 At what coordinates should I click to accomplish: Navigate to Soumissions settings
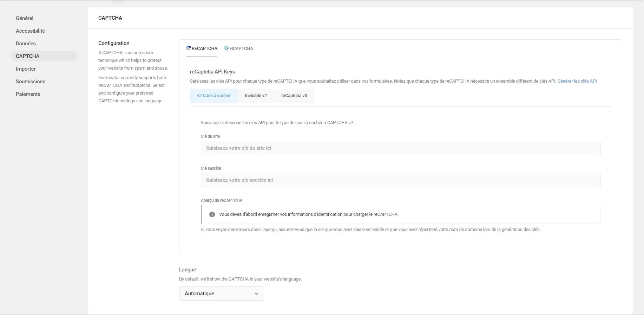tap(31, 82)
